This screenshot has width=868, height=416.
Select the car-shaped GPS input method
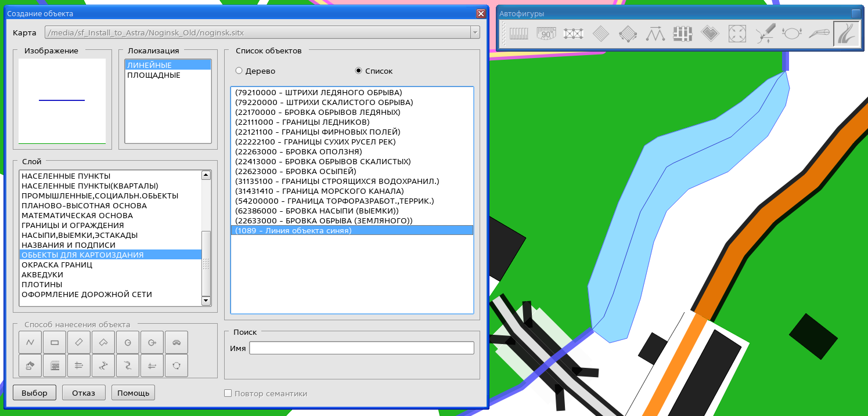pyautogui.click(x=177, y=342)
